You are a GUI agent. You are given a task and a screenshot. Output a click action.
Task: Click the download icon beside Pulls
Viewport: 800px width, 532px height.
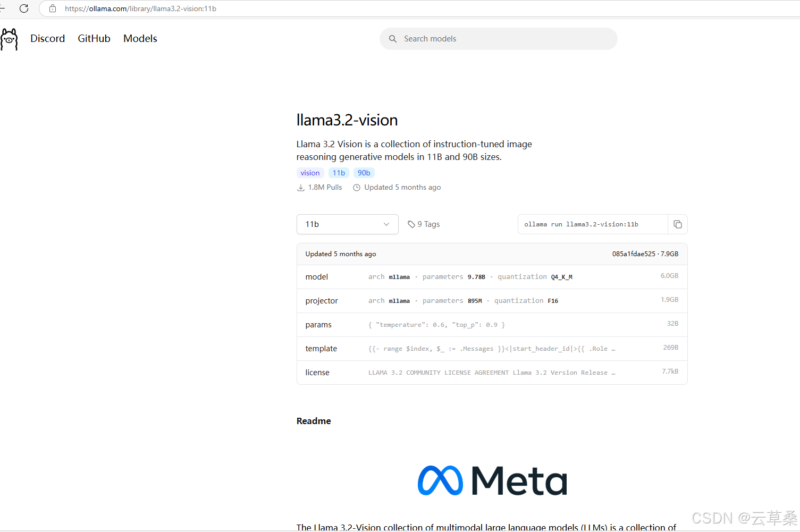pyautogui.click(x=301, y=188)
